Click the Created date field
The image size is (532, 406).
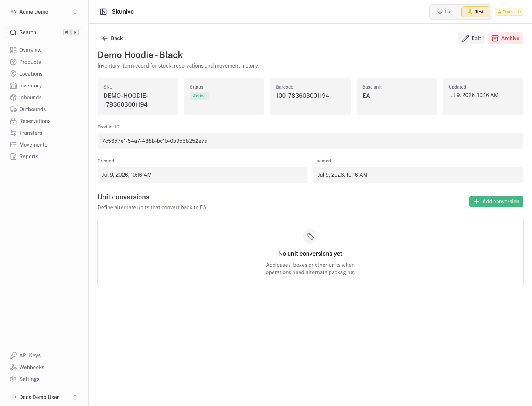(x=202, y=175)
